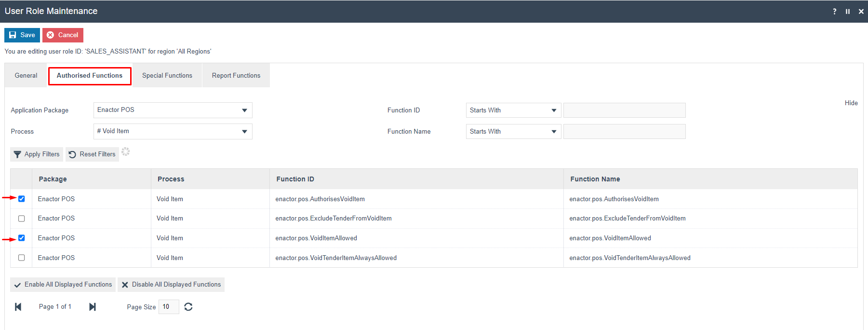
Task: Focus the Function ID text input
Action: [625, 110]
